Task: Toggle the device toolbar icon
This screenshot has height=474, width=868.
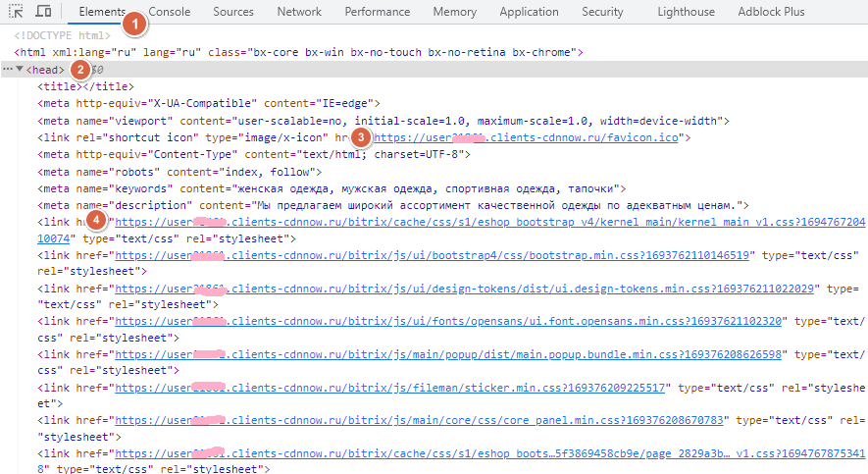Action: pyautogui.click(x=43, y=12)
